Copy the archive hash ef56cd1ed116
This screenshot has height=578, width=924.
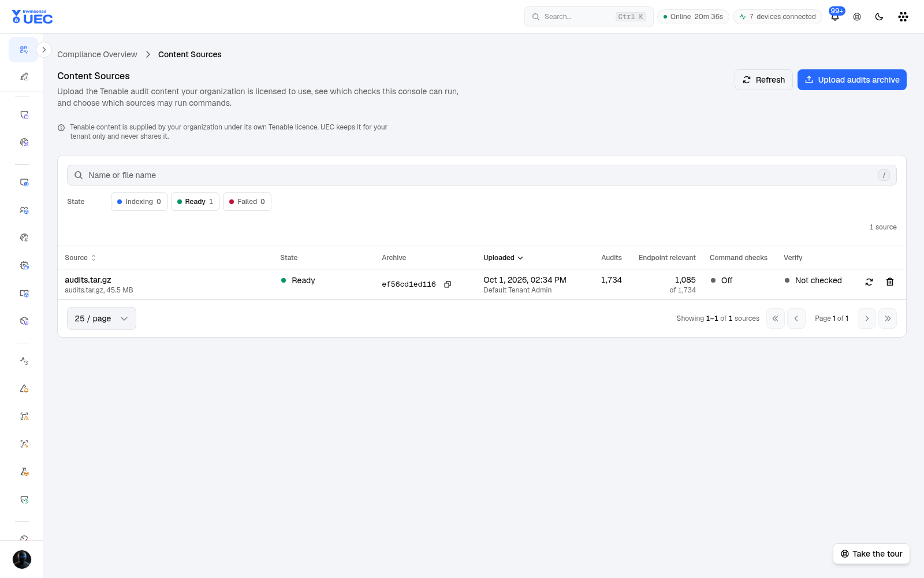tap(448, 284)
